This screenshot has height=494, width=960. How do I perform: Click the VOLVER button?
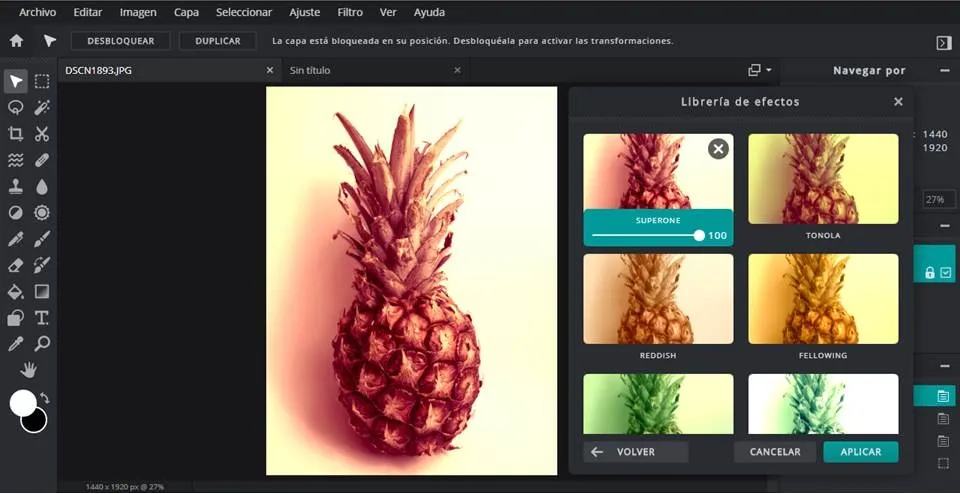pos(636,452)
